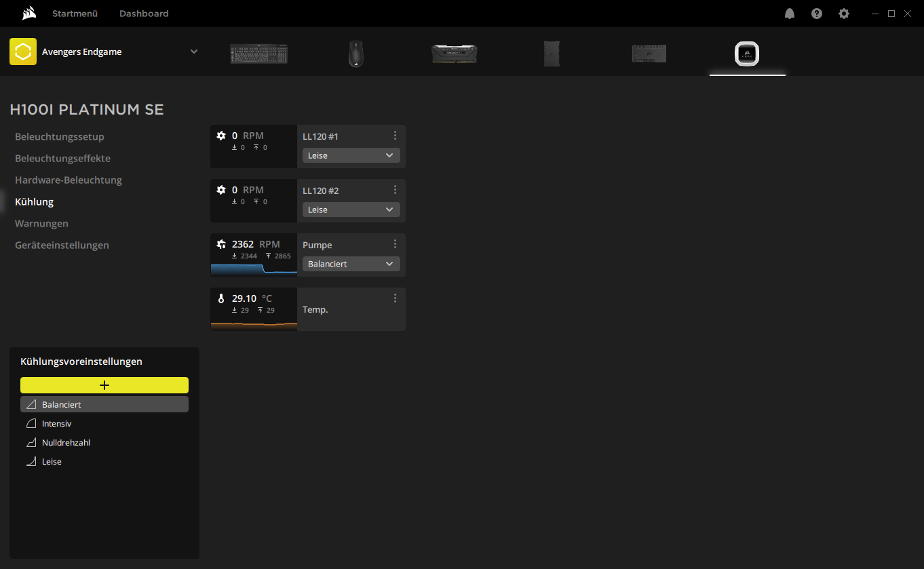
Task: Click the Leise preset curve icon
Action: click(31, 461)
